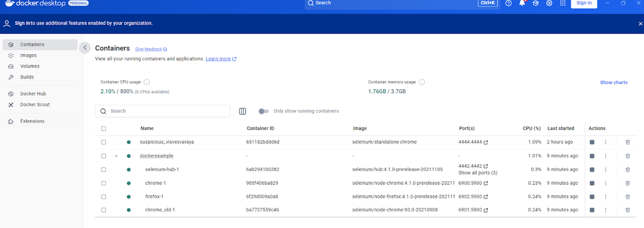644x228 pixels.
Task: Collapse the left sidebar arrow
Action: (x=85, y=47)
